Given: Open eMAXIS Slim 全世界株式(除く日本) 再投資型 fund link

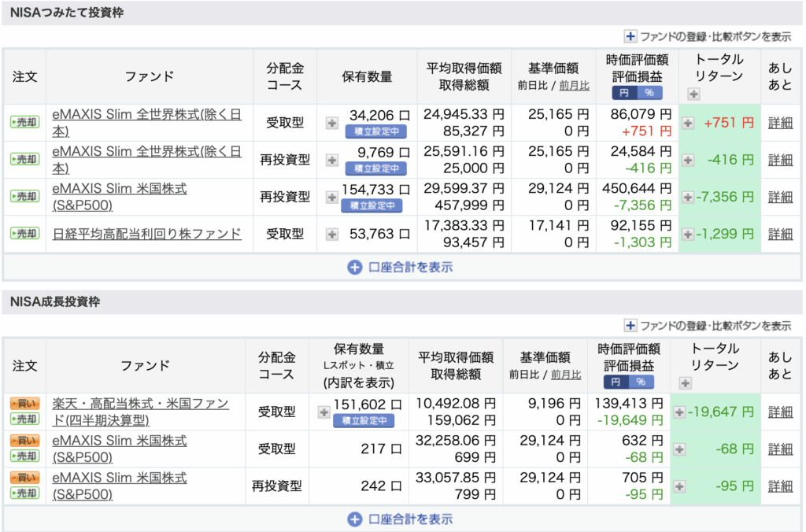Looking at the screenshot, I should click(x=147, y=159).
